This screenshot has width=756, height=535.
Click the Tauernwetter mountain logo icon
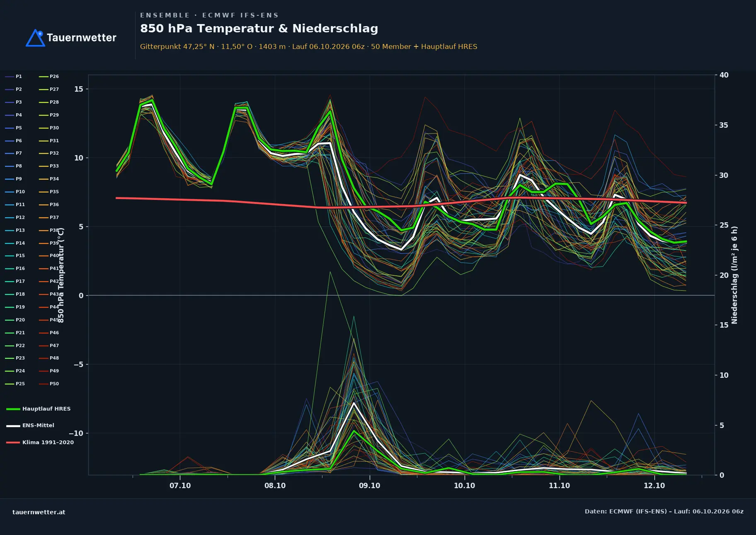click(35, 38)
